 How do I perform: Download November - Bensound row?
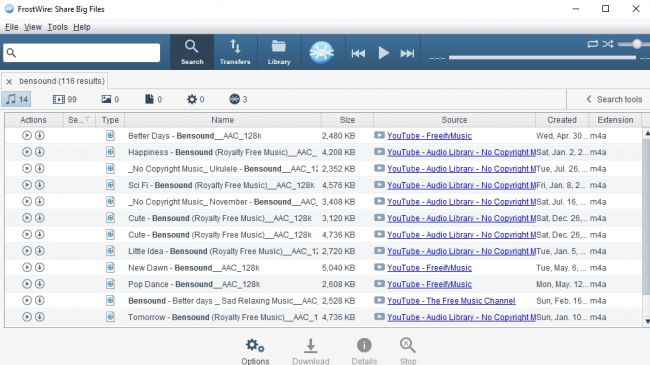[40, 201]
